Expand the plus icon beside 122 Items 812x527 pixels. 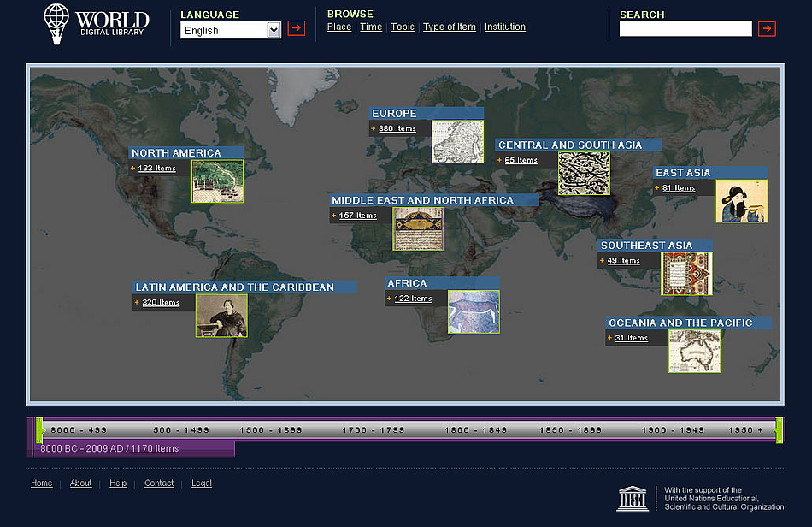(389, 298)
